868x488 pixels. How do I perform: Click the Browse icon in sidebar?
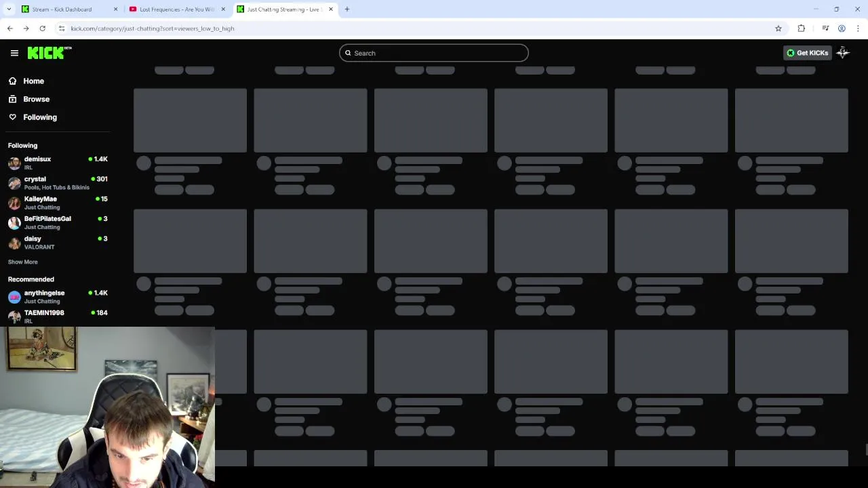12,99
